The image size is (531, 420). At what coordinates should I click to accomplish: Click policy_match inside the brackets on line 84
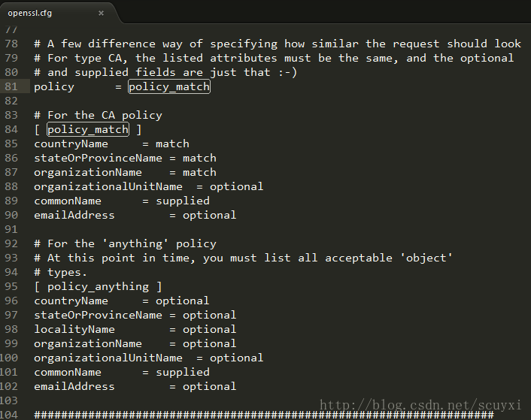pos(87,130)
